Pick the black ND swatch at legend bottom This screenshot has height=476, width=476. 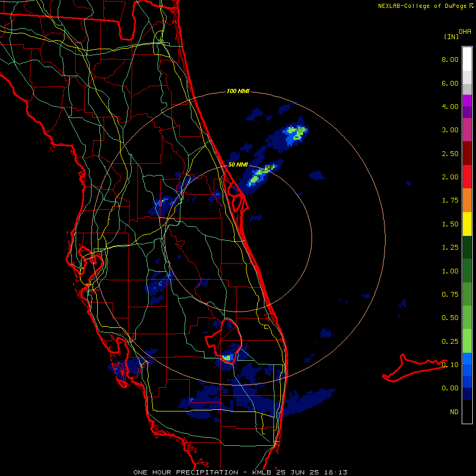[x=467, y=411]
